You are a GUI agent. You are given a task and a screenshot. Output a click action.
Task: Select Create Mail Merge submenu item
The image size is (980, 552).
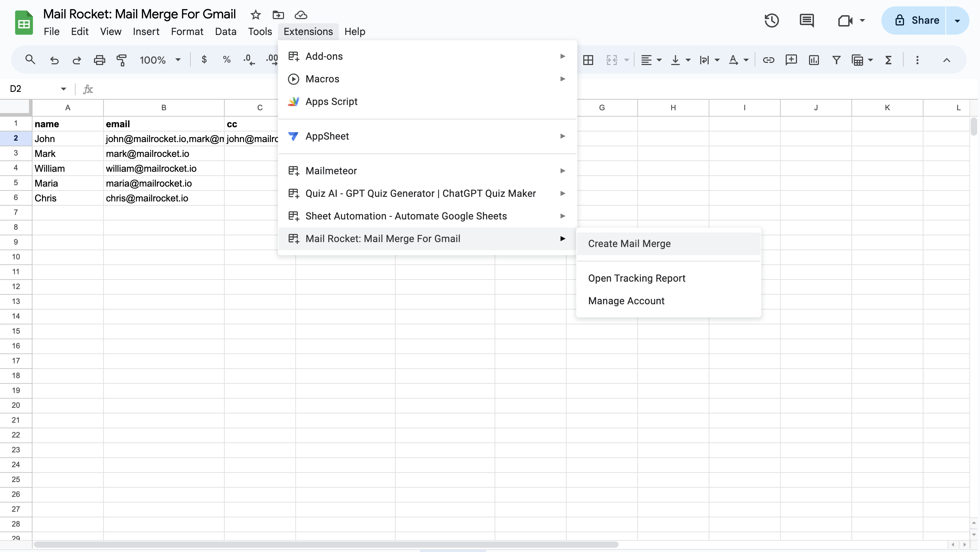click(x=629, y=243)
